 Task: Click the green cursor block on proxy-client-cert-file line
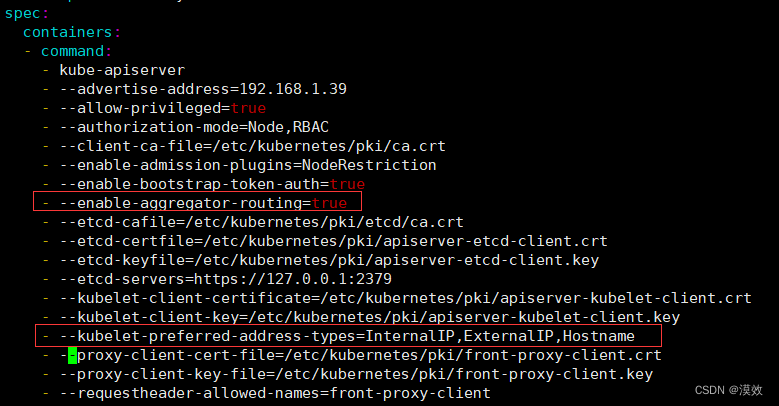72,355
